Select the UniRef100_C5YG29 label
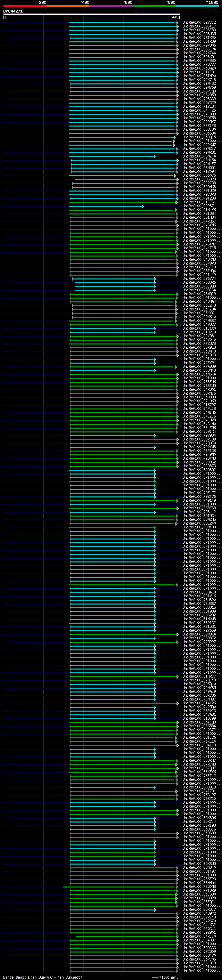 point(199,103)
